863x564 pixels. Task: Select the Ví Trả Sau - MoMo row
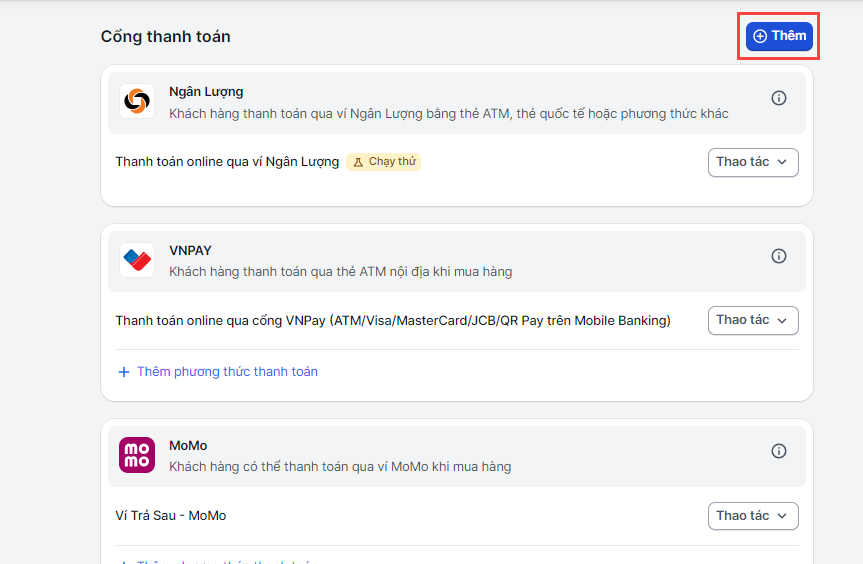click(171, 516)
